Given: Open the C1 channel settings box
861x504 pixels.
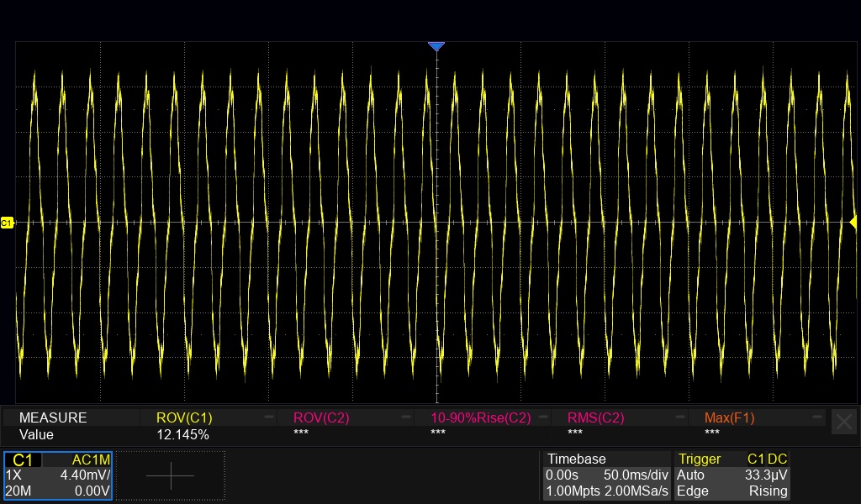Looking at the screenshot, I should click(58, 475).
